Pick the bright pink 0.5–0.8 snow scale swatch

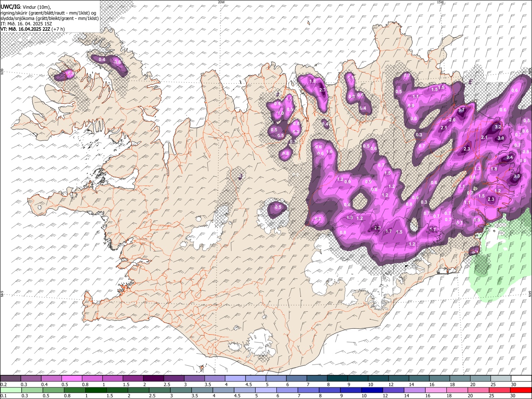(x=71, y=379)
